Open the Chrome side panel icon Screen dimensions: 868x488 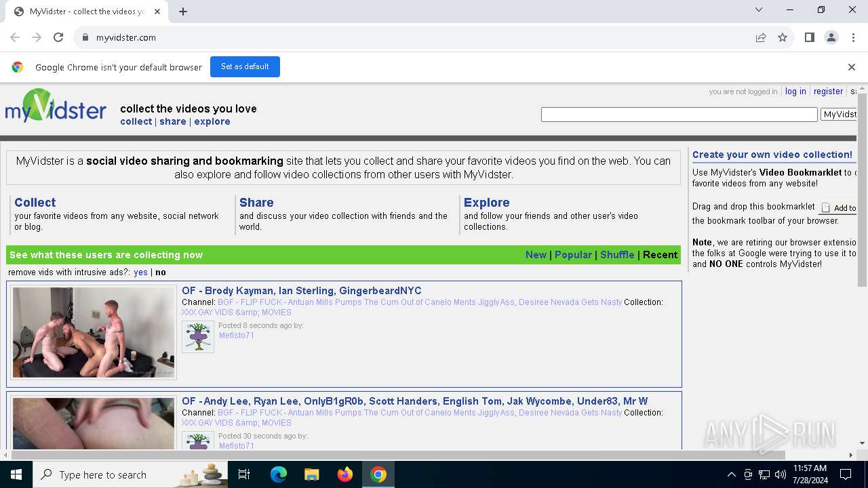(x=809, y=37)
